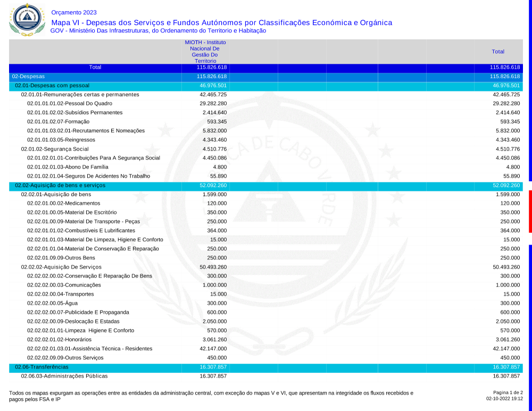This screenshot has height=411, width=532.
Task: Select the 'Combustíveis E Lubrificantes' line item
Action: (81, 231)
